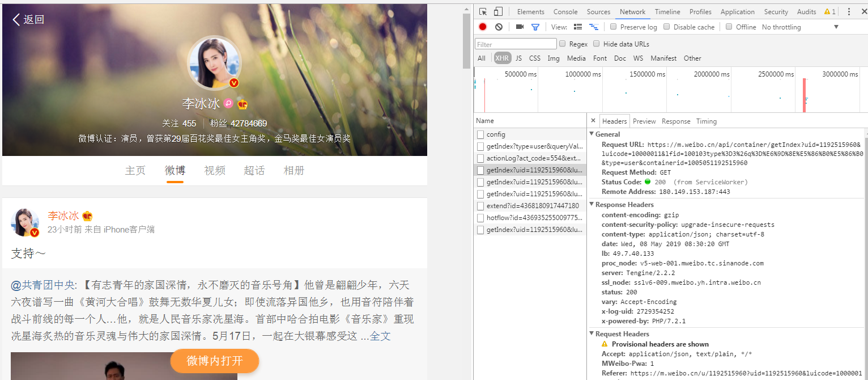
Task: Click the 微博内打开 button
Action: click(x=215, y=361)
